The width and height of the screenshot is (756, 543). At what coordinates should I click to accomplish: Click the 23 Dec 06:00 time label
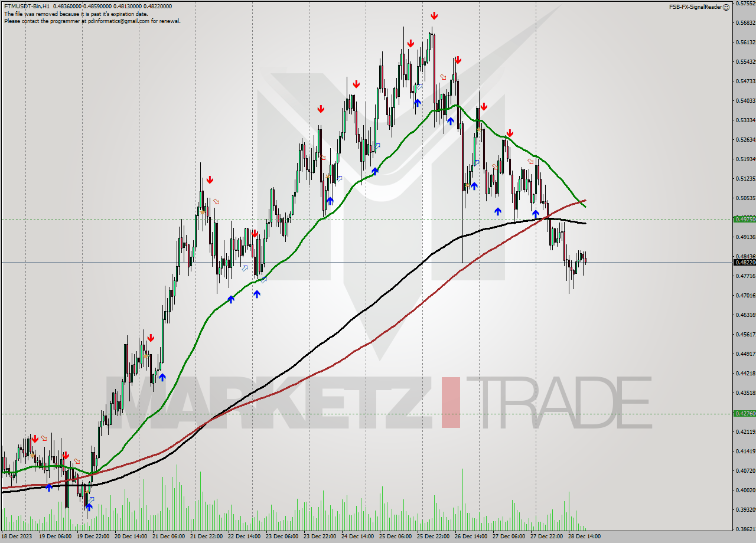282,537
